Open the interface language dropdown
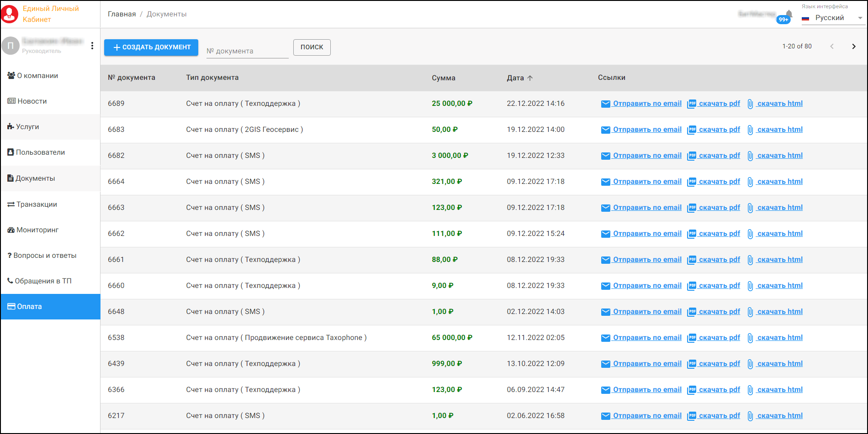868x434 pixels. pos(832,18)
